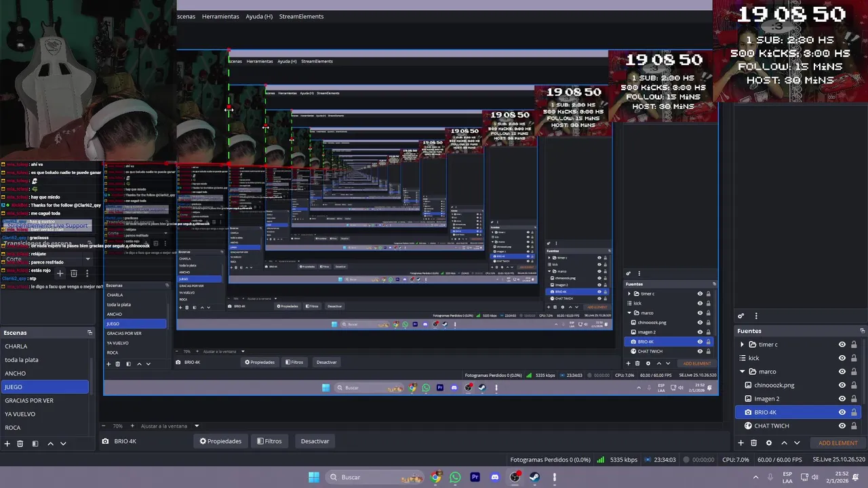
Task: Add a new scene in main Escenas dock
Action: pos(7,443)
